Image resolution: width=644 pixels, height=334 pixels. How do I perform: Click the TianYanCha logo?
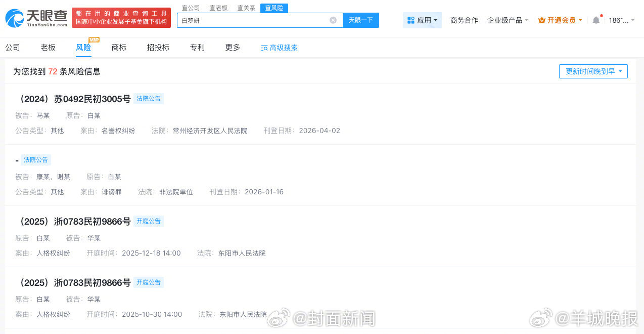[x=36, y=18]
